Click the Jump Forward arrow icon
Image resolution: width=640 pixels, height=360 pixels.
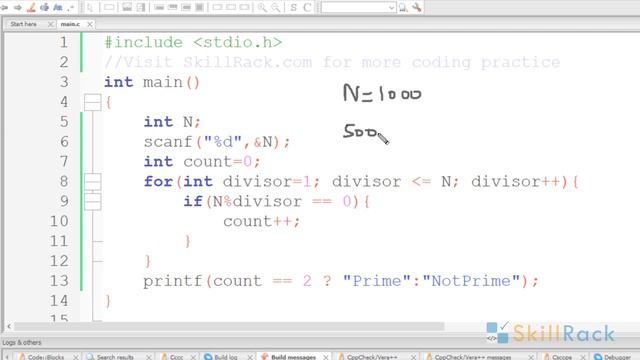18,7
